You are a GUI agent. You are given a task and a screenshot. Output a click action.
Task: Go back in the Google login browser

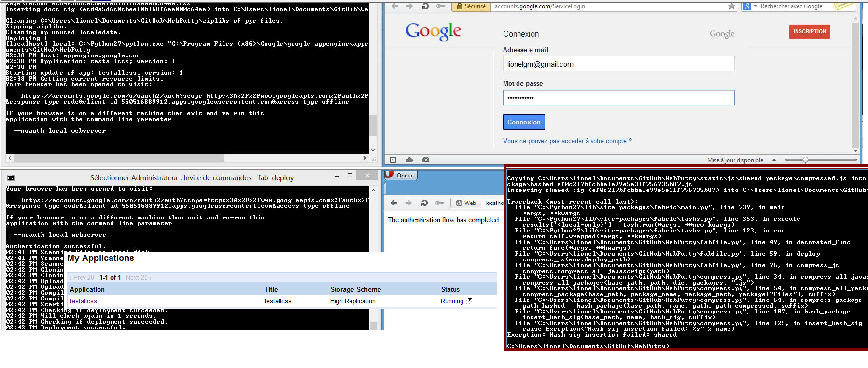coord(395,6)
